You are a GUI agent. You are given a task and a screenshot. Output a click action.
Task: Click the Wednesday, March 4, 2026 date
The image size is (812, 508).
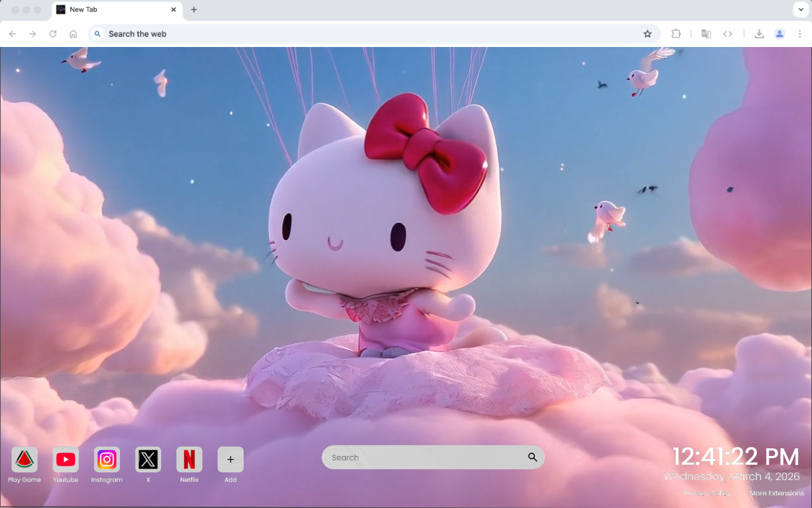[731, 476]
